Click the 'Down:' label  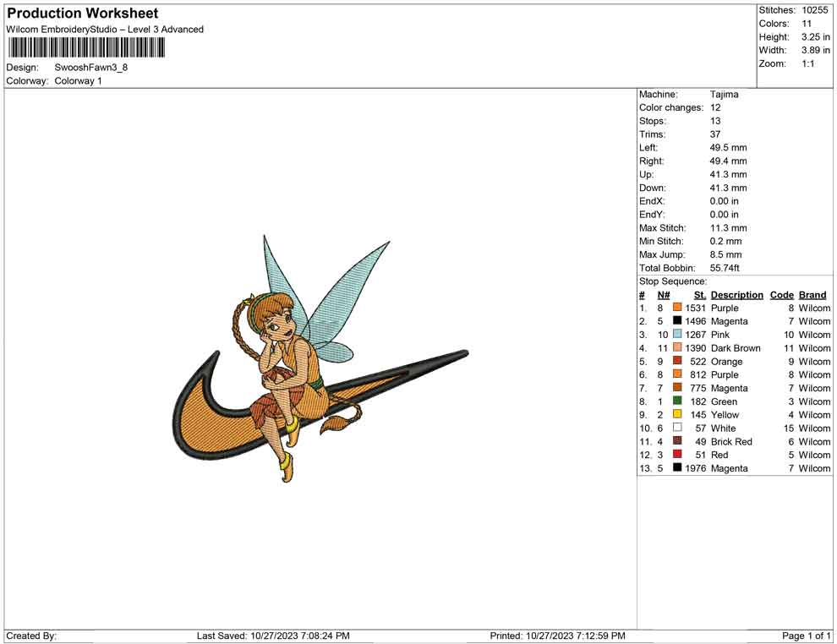pos(653,188)
